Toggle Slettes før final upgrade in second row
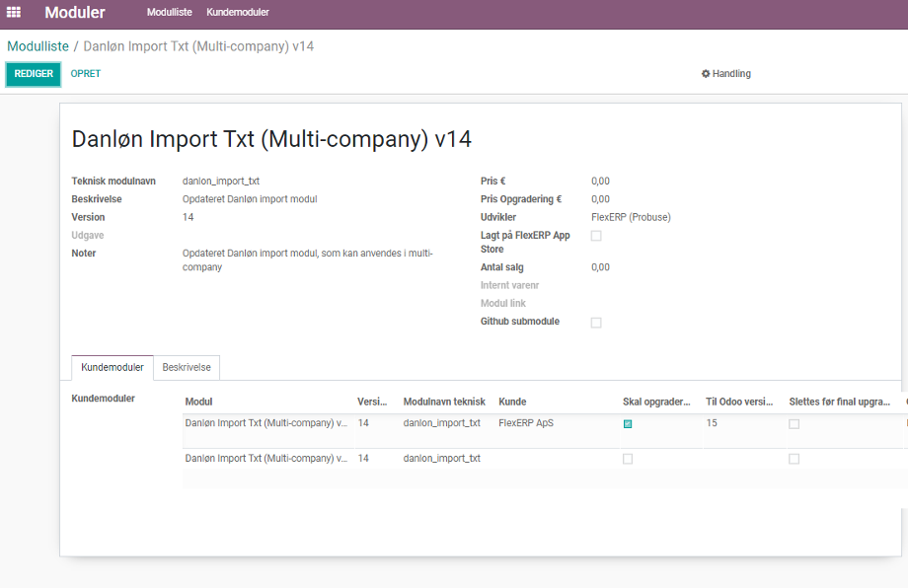The image size is (908, 588). 794,459
